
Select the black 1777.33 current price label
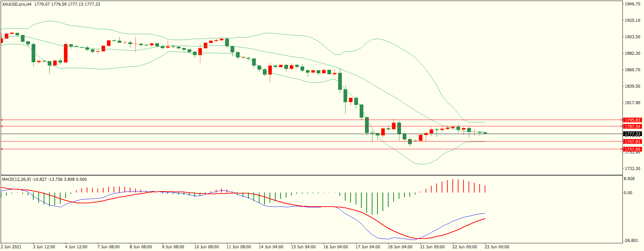(632, 134)
